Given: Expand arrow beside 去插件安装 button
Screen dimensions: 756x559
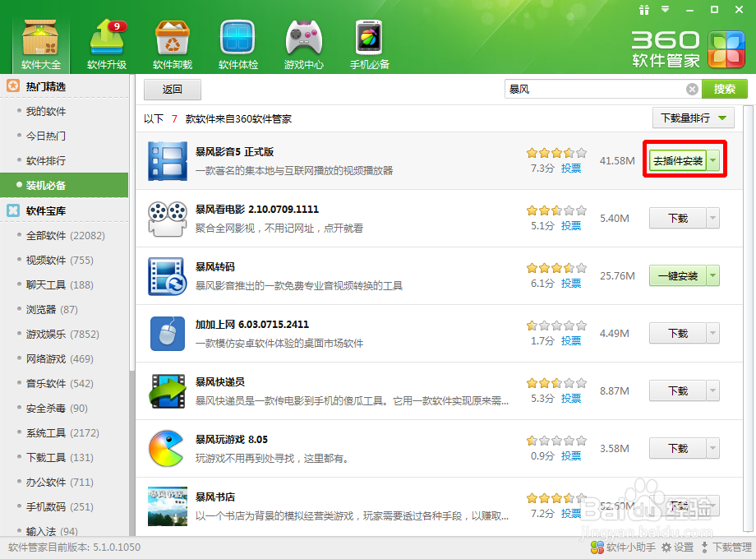Looking at the screenshot, I should 713,160.
